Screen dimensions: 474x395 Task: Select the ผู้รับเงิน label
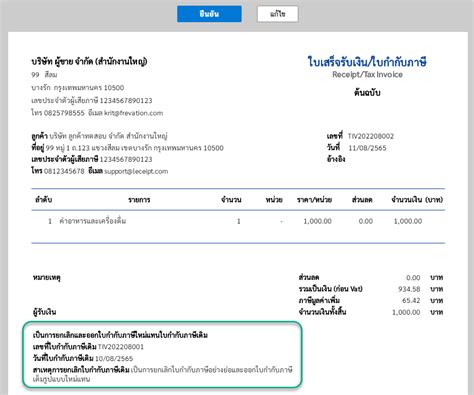pos(44,312)
